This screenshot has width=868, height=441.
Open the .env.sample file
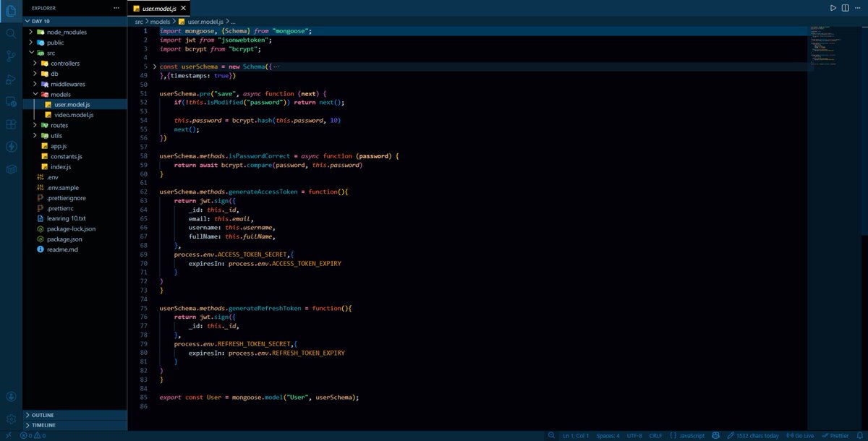coord(75,187)
